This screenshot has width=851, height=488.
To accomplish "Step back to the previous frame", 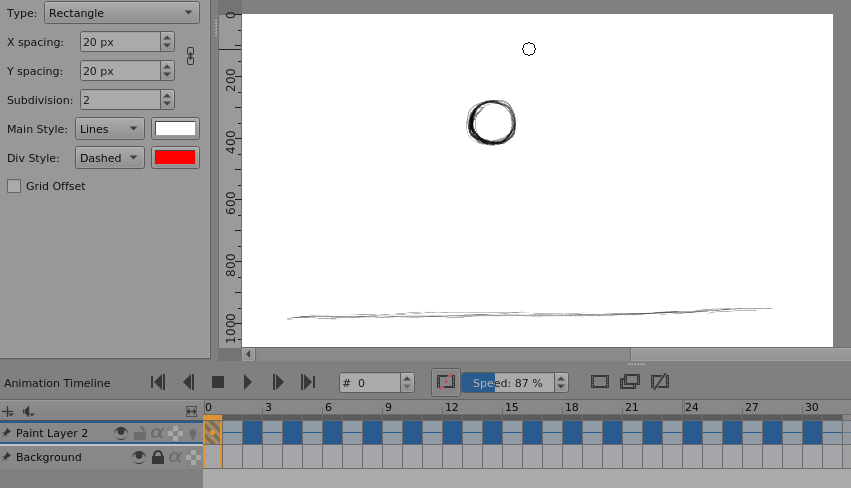I will (188, 382).
